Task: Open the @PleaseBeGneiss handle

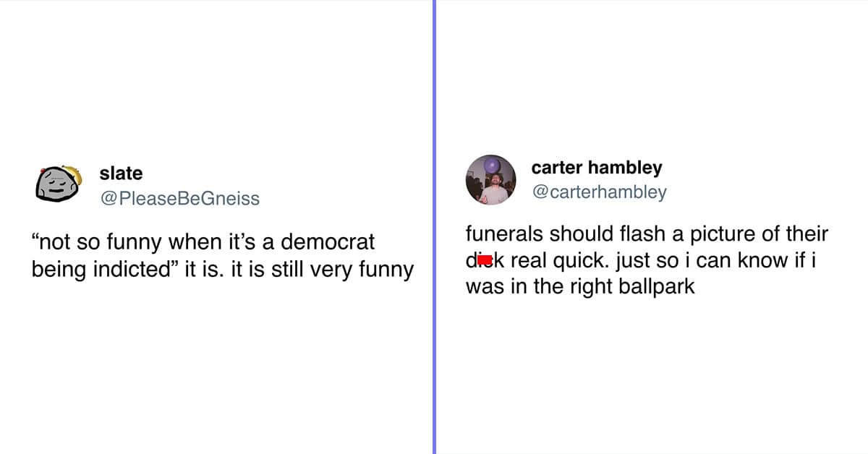Action: (x=179, y=198)
